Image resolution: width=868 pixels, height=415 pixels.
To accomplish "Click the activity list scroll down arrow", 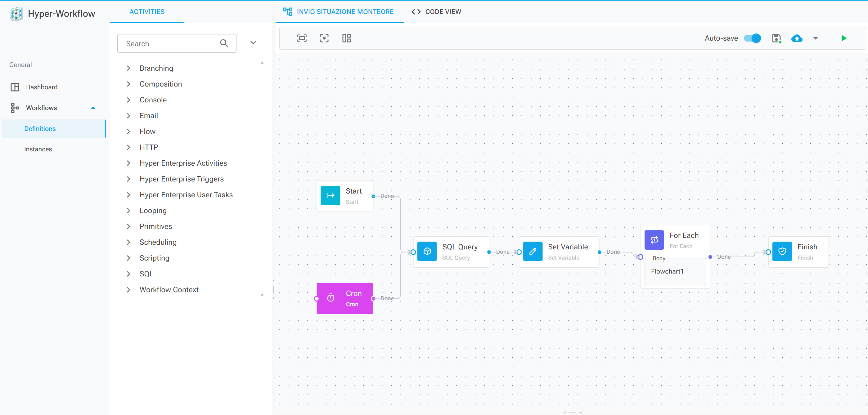I will click(x=262, y=295).
